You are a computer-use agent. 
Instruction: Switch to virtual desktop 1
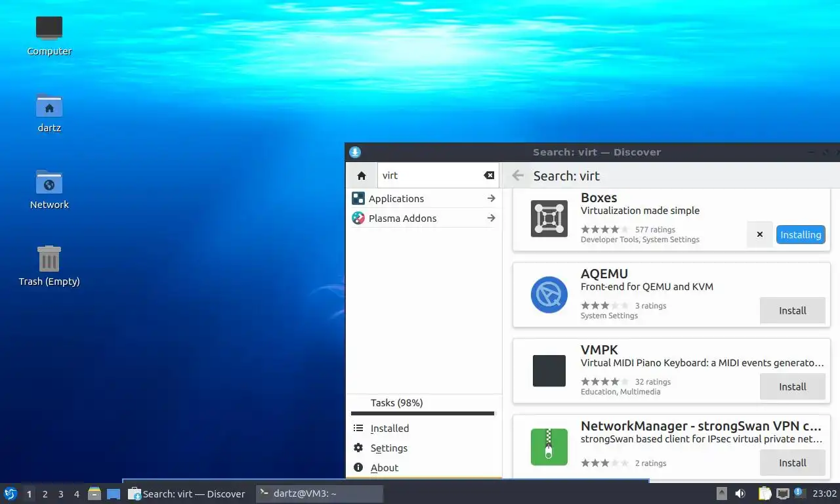(x=29, y=493)
